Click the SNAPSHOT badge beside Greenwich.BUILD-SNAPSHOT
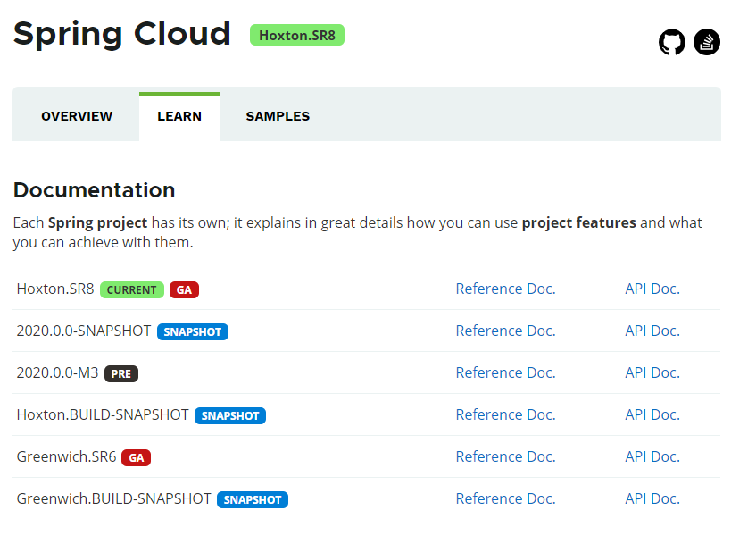756x544 pixels. 253,499
